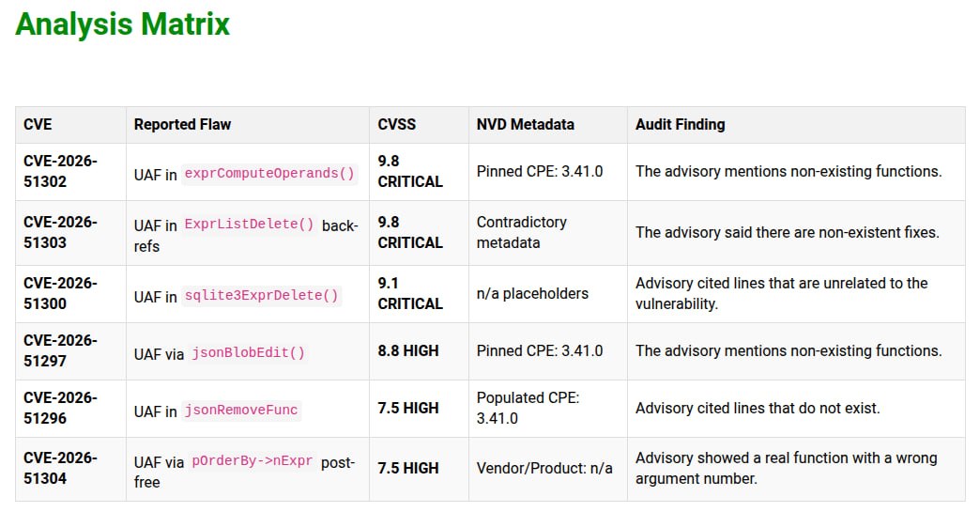Click the jsonBlobEdit() code text
The image size is (980, 512).
[248, 352]
